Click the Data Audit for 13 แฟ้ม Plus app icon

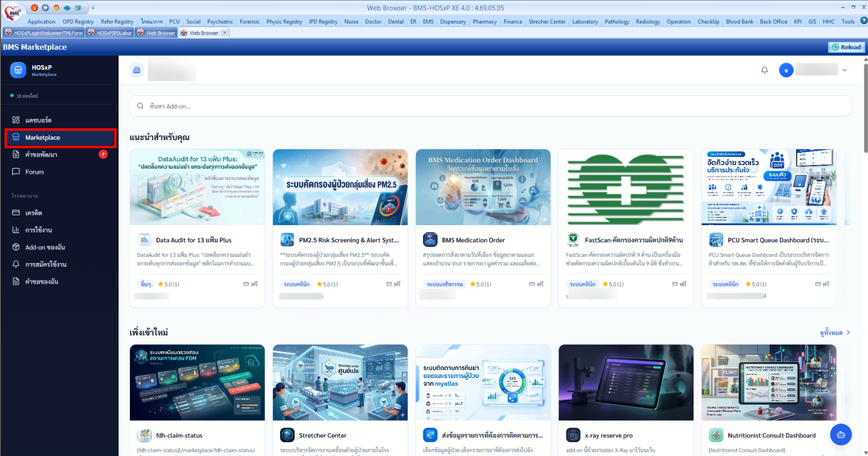coord(145,240)
